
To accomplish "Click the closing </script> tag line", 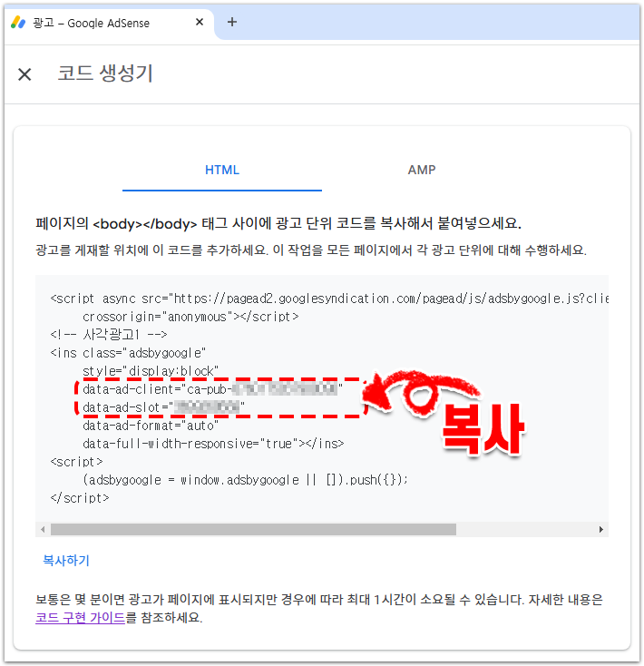I will [80, 498].
